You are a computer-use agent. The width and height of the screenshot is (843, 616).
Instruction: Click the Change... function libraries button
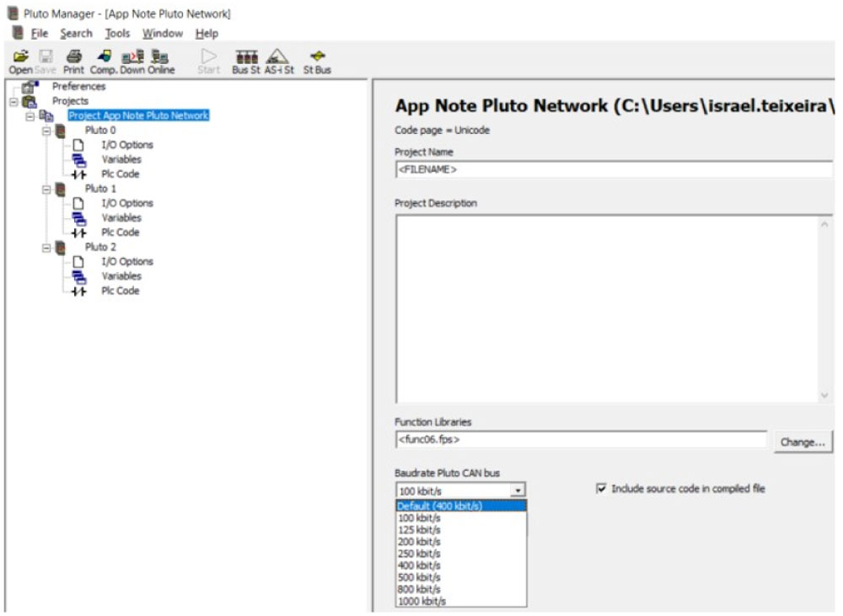coord(803,442)
